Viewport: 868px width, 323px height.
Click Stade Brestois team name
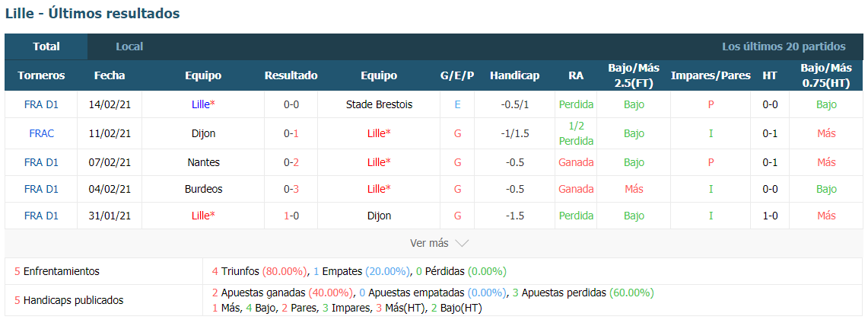coord(379,104)
